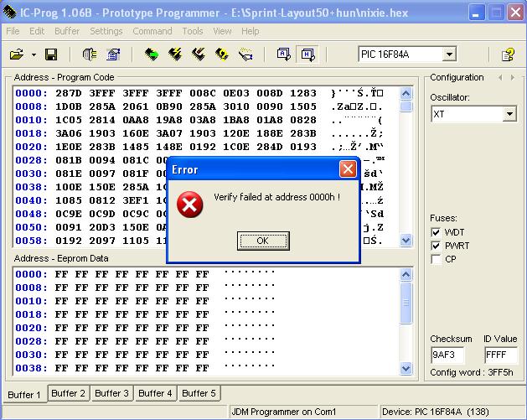Click Eeprom Data address 0020:
Viewport: 527px width, 420px height.
coord(31,328)
